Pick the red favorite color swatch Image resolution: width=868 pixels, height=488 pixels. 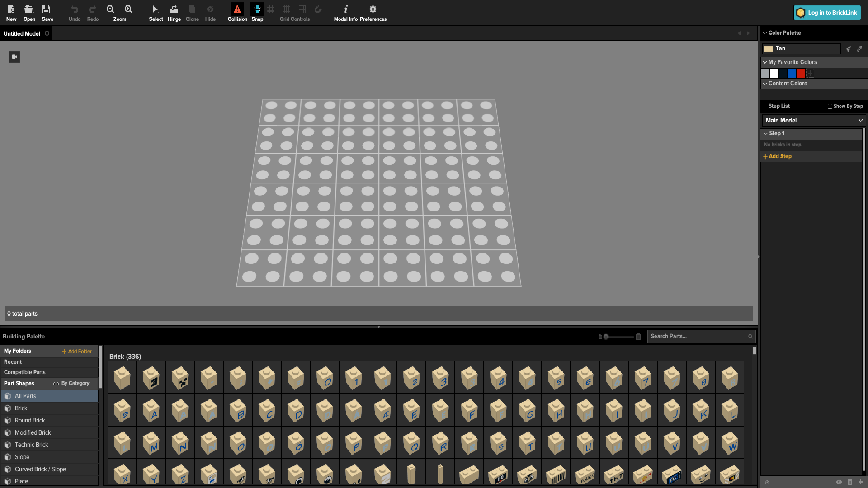click(x=801, y=73)
